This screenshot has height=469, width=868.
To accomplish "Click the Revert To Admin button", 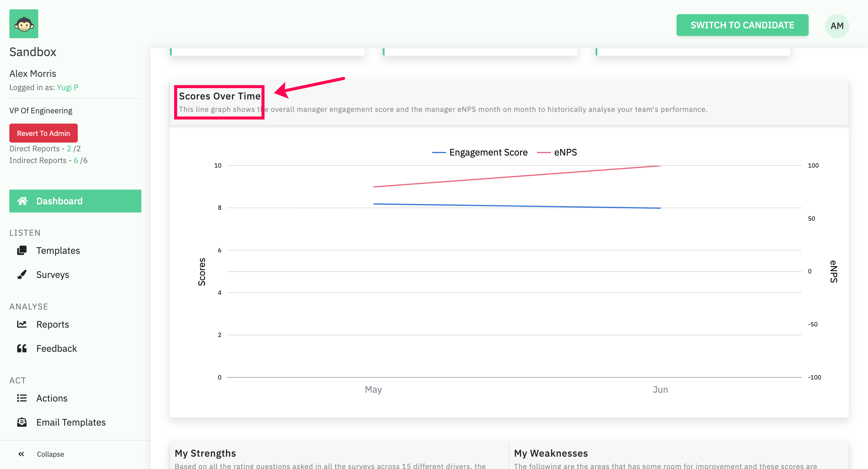I will click(43, 133).
